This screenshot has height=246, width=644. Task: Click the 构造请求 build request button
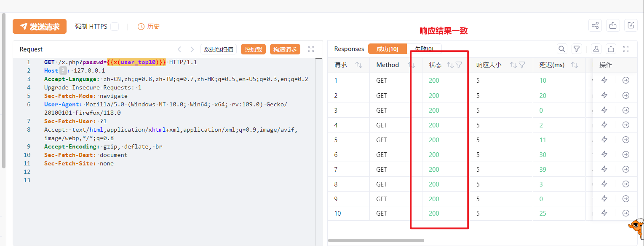[285, 49]
